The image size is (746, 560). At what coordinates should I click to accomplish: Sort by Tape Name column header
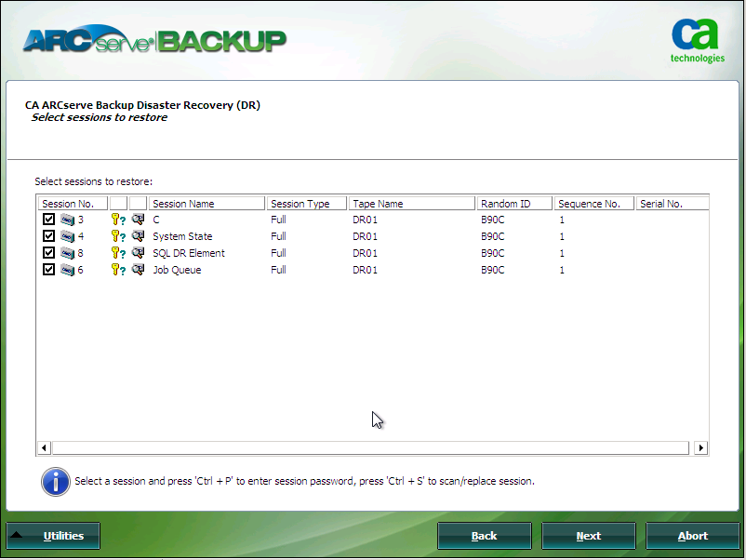412,204
